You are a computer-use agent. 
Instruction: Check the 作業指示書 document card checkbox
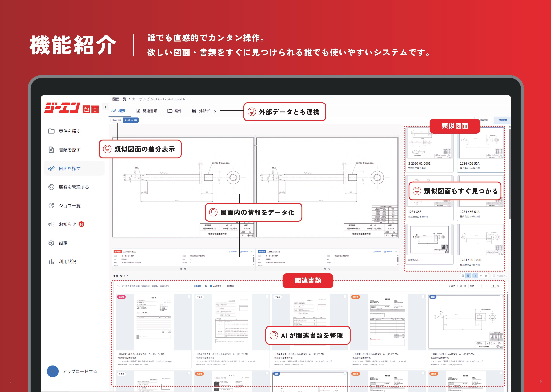pos(345,296)
